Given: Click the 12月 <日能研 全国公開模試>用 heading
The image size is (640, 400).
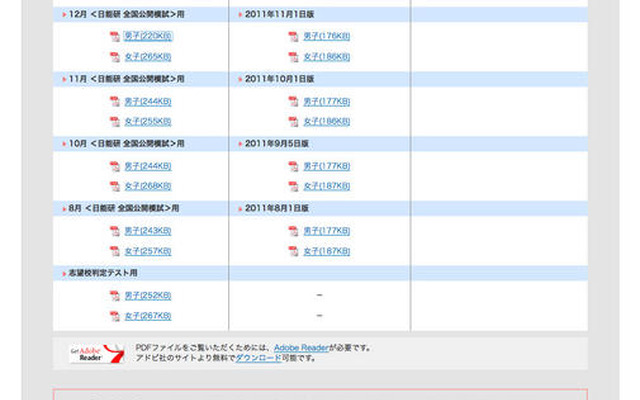Looking at the screenshot, I should (x=127, y=14).
